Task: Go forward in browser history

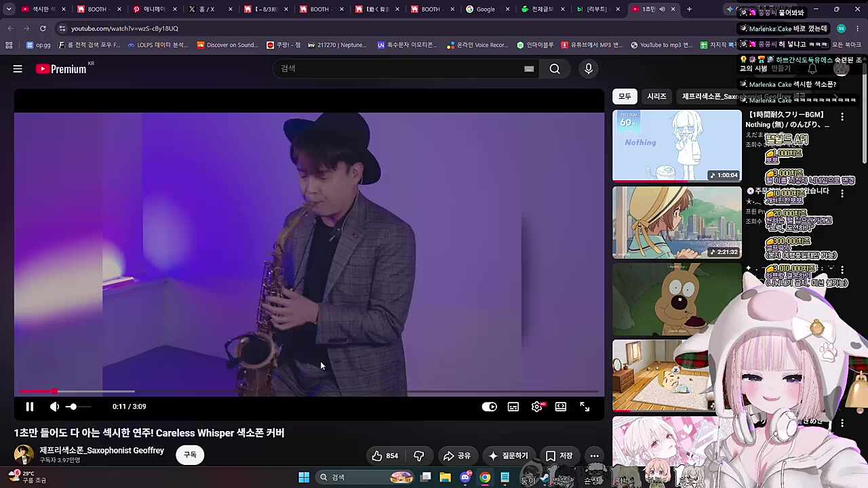Action: (x=26, y=28)
